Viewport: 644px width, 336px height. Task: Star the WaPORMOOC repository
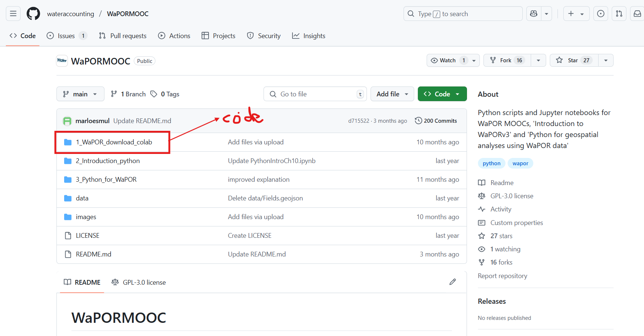(574, 60)
